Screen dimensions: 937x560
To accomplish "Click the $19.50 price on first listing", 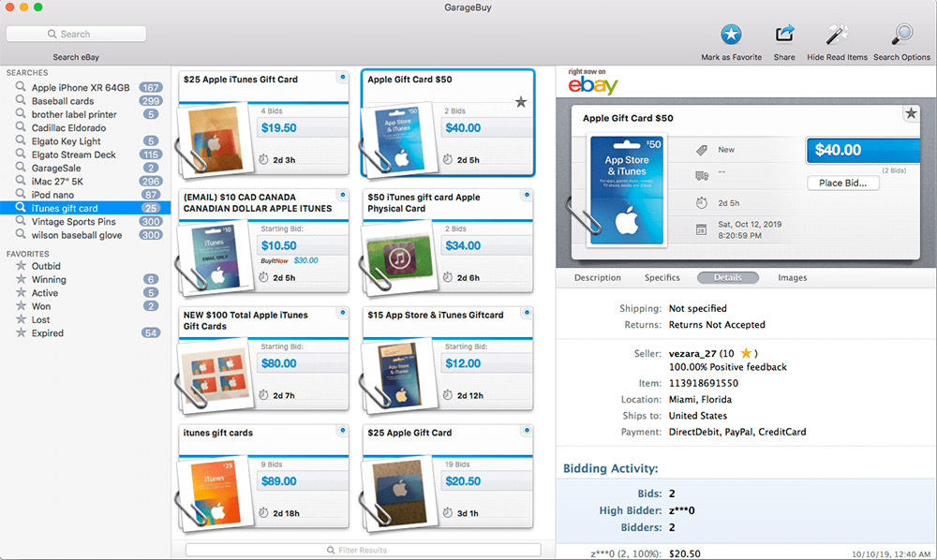I will pos(278,127).
